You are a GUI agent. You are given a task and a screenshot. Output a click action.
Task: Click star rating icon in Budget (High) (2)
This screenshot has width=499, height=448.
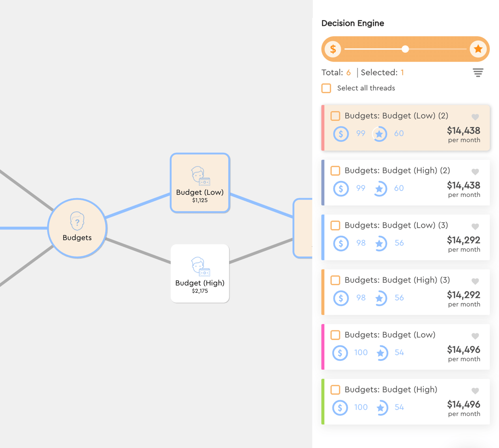379,189
